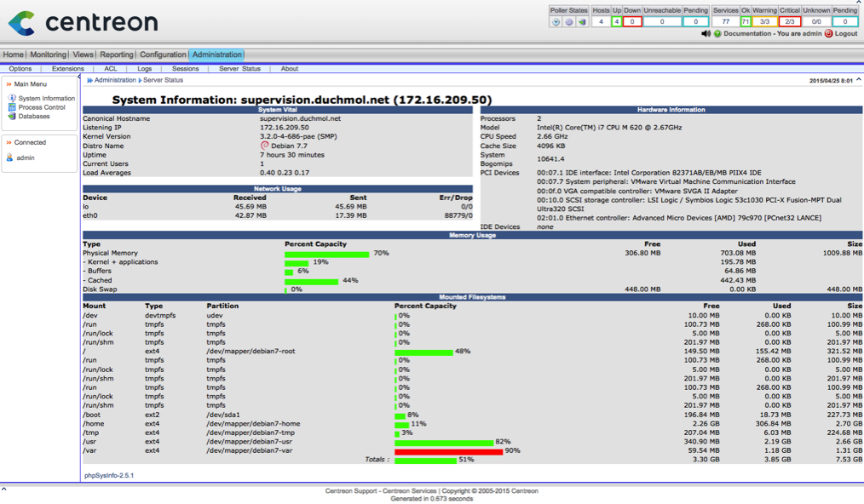Open the phpSysInfo-2.5.1 link
Screen dimensions: 864x504
[109, 475]
